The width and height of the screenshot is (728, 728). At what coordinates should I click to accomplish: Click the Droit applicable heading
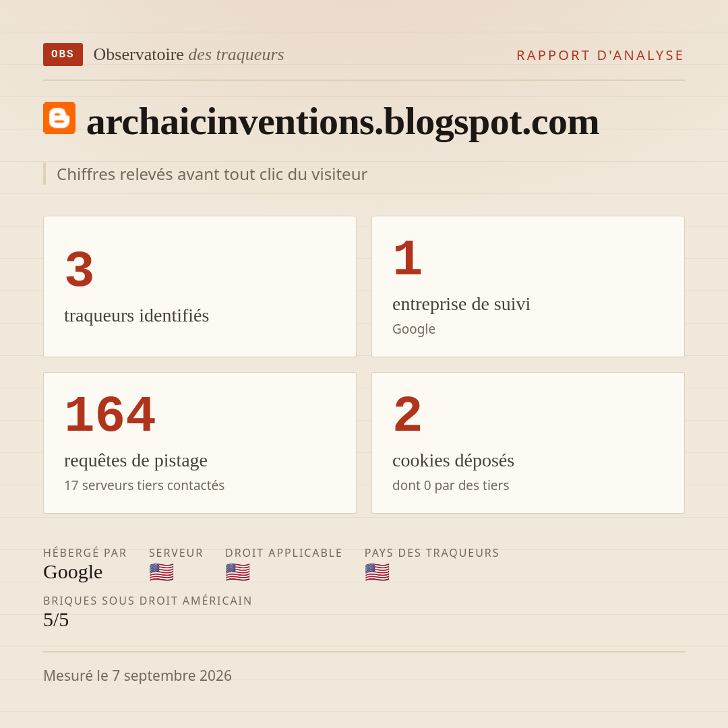284,553
